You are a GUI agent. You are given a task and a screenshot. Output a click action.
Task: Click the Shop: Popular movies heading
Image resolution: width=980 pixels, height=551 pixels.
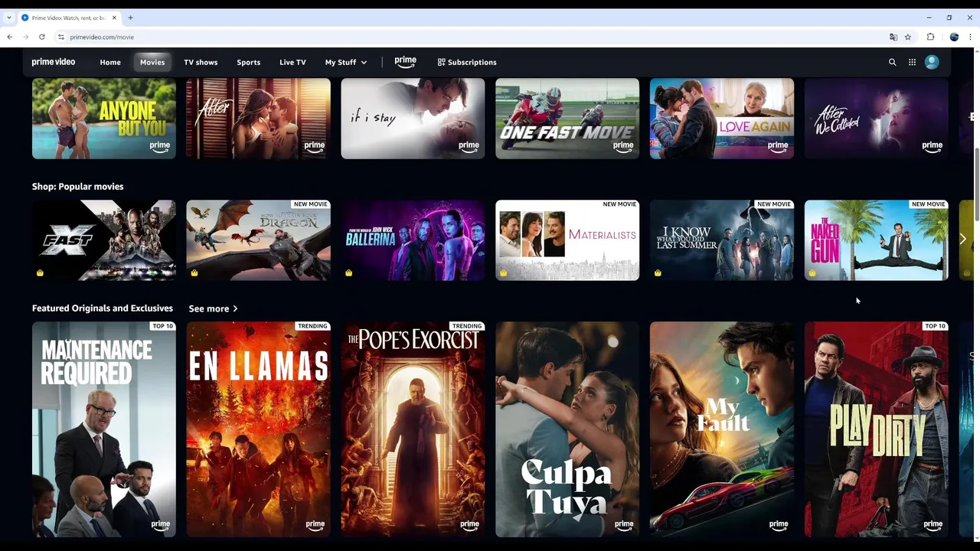tap(77, 186)
